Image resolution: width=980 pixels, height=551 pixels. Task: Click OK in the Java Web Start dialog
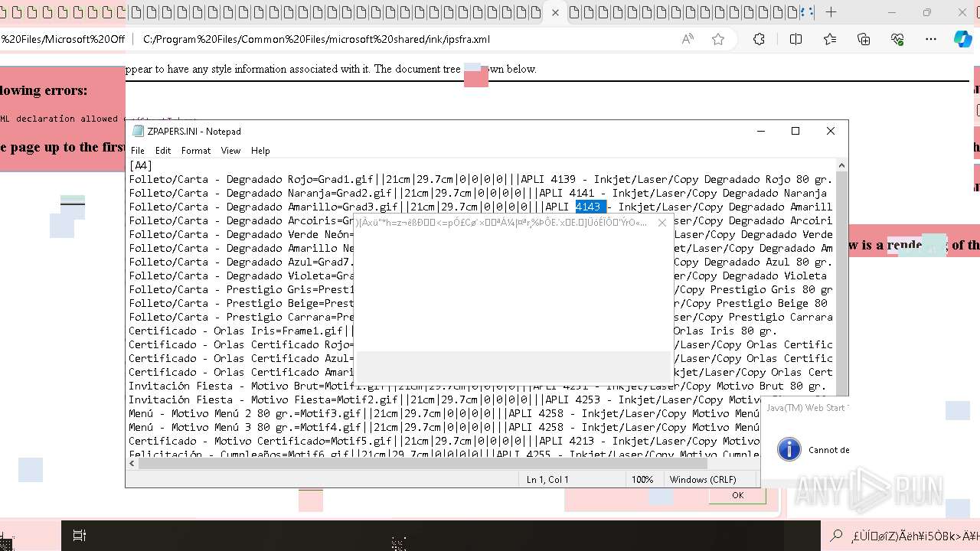737,495
